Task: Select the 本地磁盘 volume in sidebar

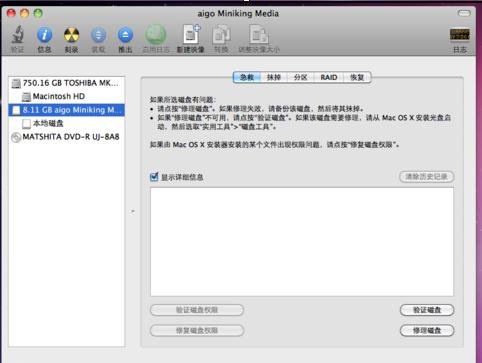Action: pyautogui.click(x=67, y=124)
